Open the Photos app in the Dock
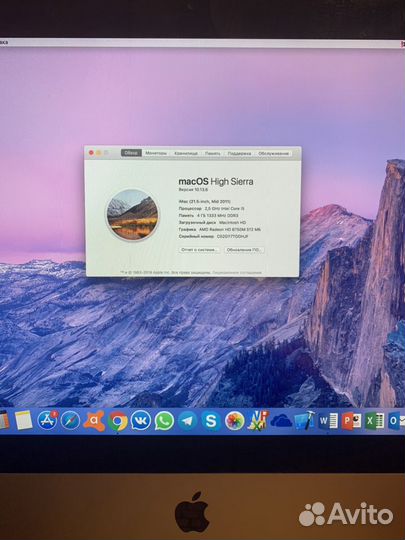The height and width of the screenshot is (540, 405). (x=235, y=421)
